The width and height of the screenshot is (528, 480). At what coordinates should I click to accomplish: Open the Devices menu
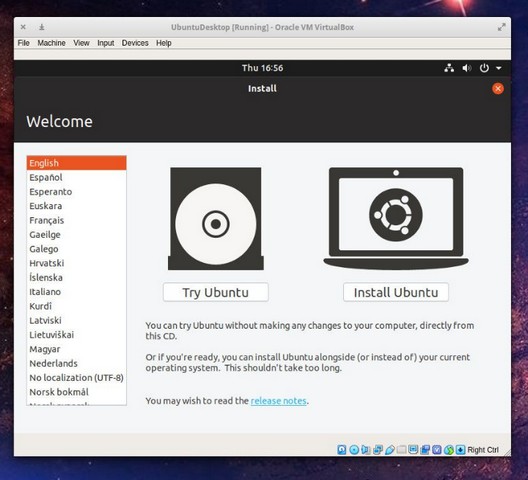pyautogui.click(x=135, y=43)
